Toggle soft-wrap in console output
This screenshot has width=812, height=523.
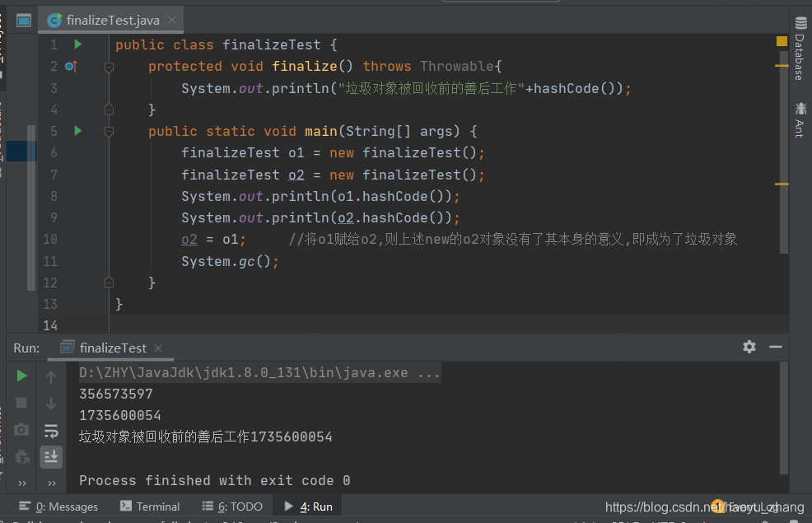[51, 431]
